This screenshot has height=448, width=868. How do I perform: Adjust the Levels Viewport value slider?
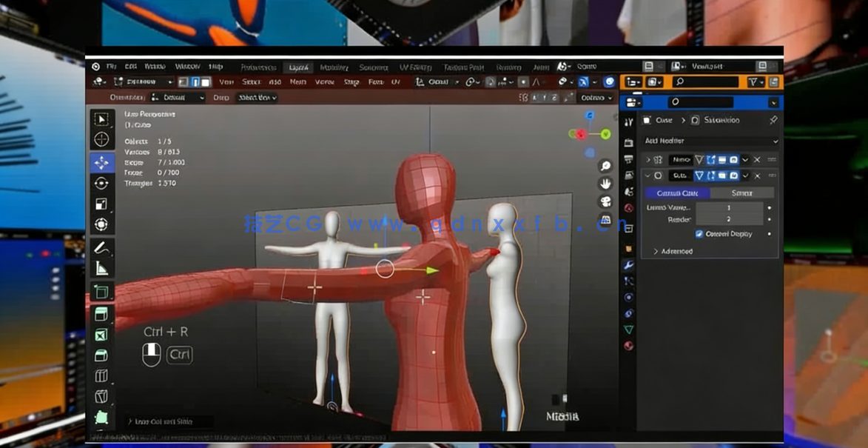point(728,209)
